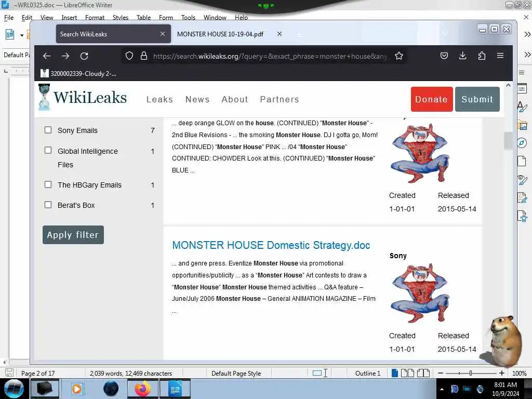Open the News nav link

(x=197, y=99)
